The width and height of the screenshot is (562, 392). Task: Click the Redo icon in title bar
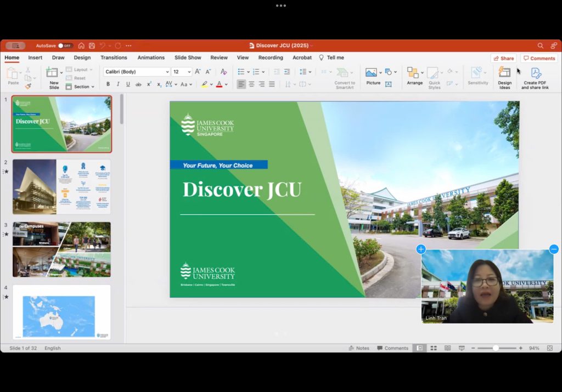118,46
